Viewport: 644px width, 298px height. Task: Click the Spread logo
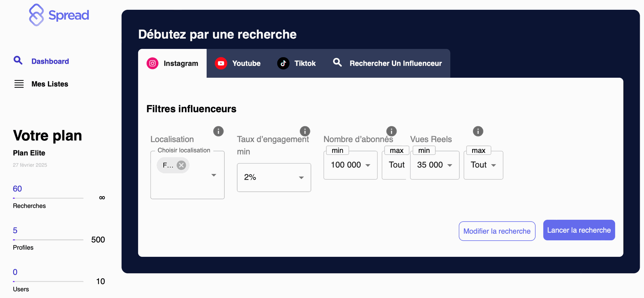point(59,15)
